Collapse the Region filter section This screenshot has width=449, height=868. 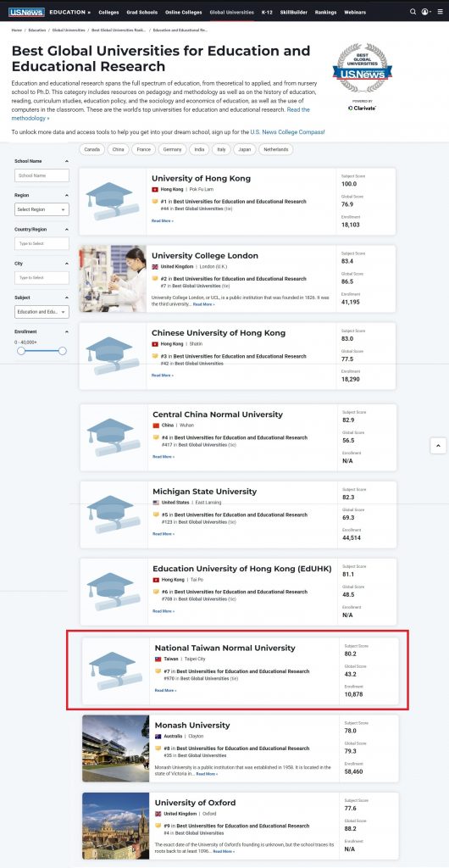click(x=67, y=196)
